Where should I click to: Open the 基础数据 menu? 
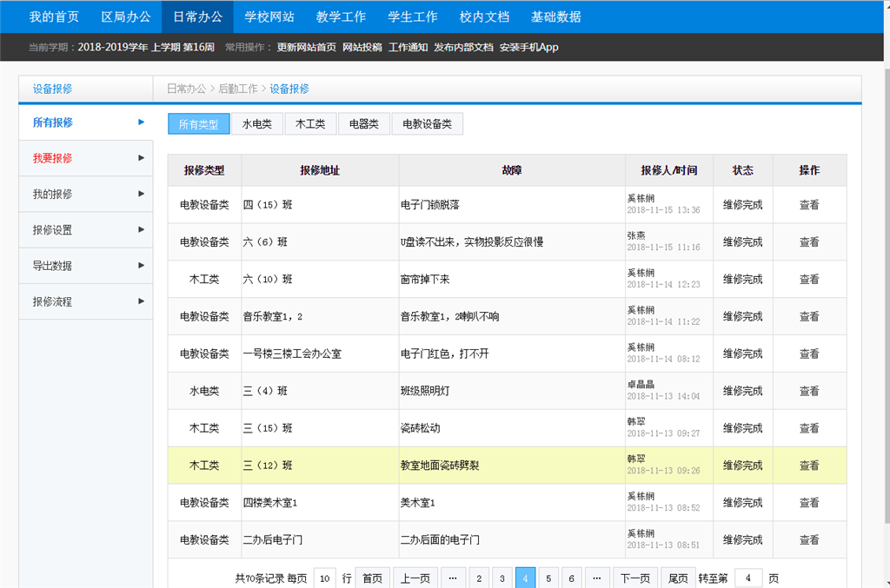[x=555, y=17]
